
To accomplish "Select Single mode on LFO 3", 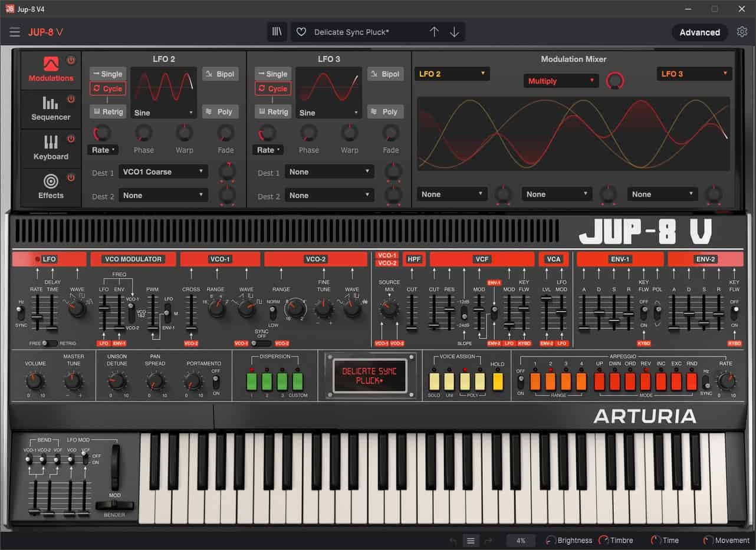I will 272,74.
